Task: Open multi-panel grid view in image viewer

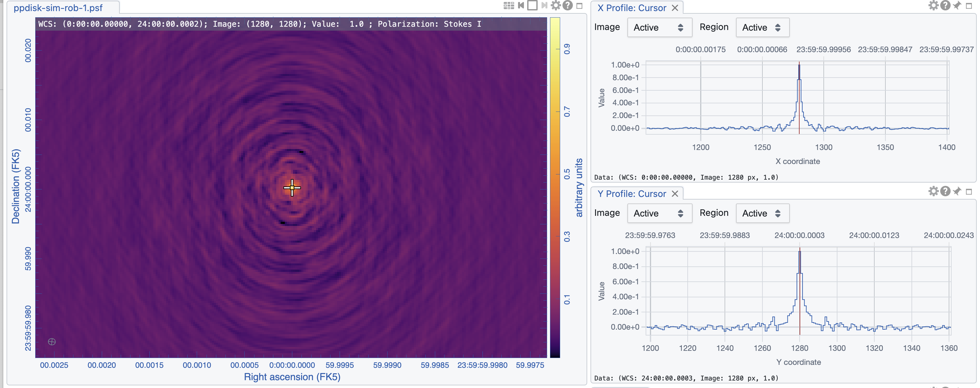Action: click(x=509, y=6)
